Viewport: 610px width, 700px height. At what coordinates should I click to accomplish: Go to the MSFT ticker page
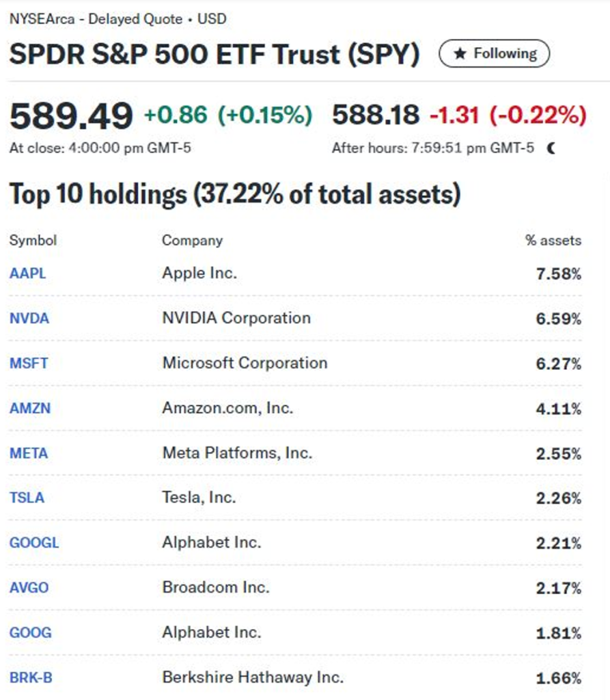pos(29,363)
